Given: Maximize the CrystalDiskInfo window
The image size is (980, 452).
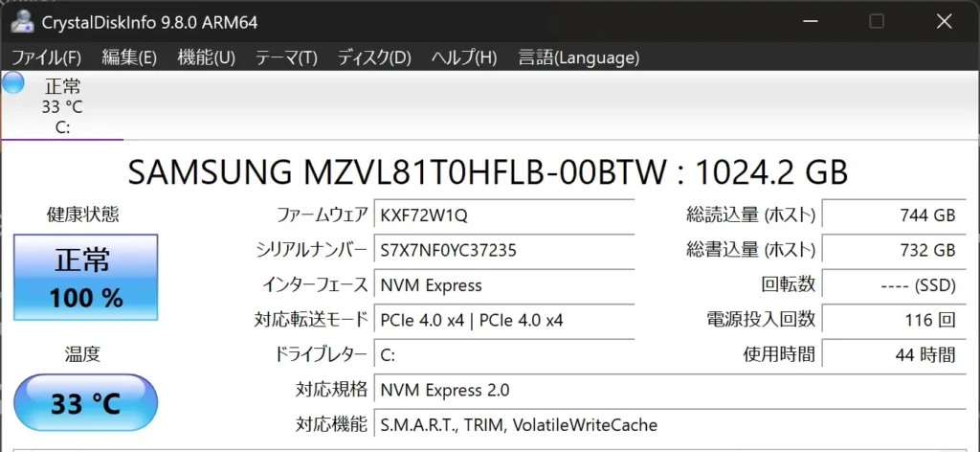Looking at the screenshot, I should [x=876, y=21].
